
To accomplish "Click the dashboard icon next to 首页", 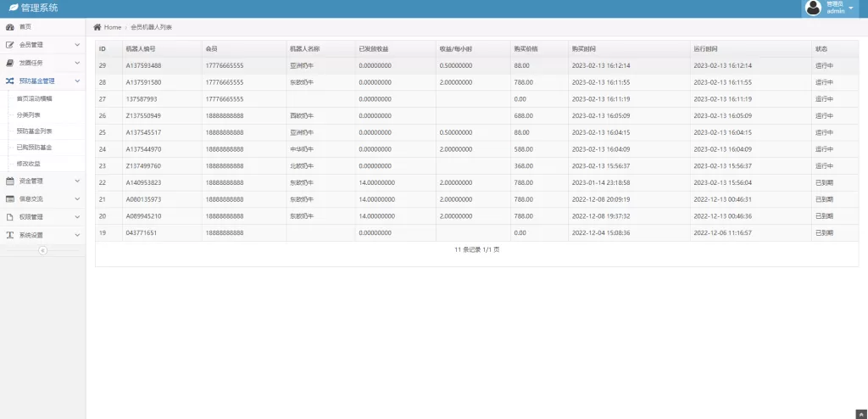I will (9, 27).
